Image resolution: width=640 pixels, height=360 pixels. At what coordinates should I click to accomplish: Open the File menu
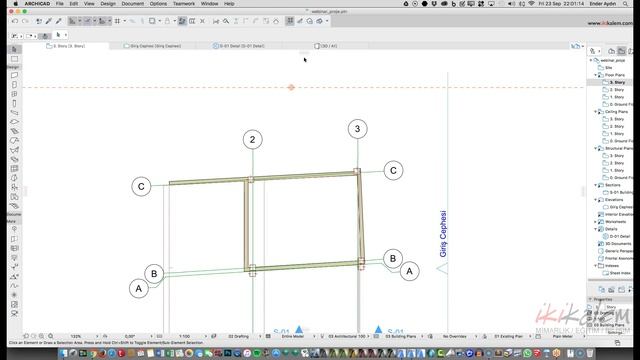pyautogui.click(x=60, y=4)
